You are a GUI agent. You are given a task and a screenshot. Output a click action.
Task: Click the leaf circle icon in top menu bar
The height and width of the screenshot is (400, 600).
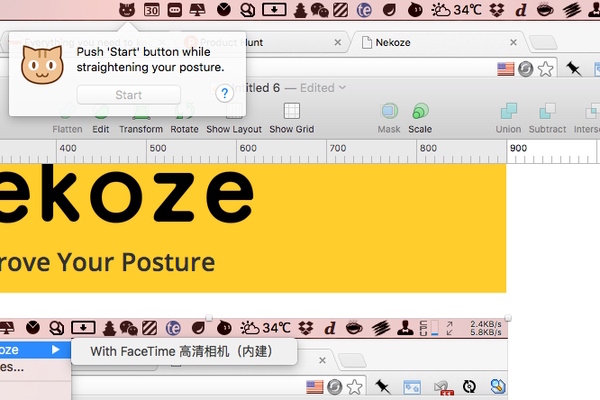390,10
